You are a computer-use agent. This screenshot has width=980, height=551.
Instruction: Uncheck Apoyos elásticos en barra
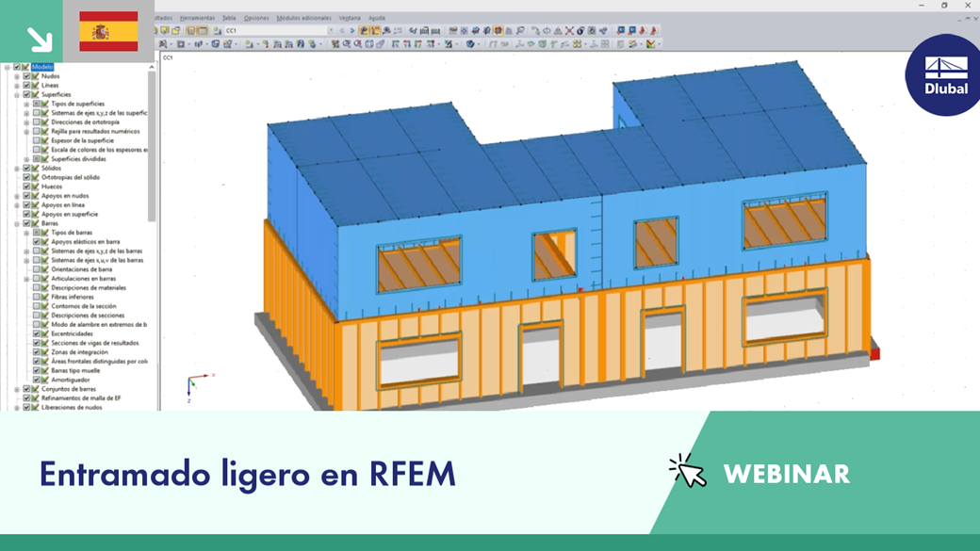tap(36, 242)
